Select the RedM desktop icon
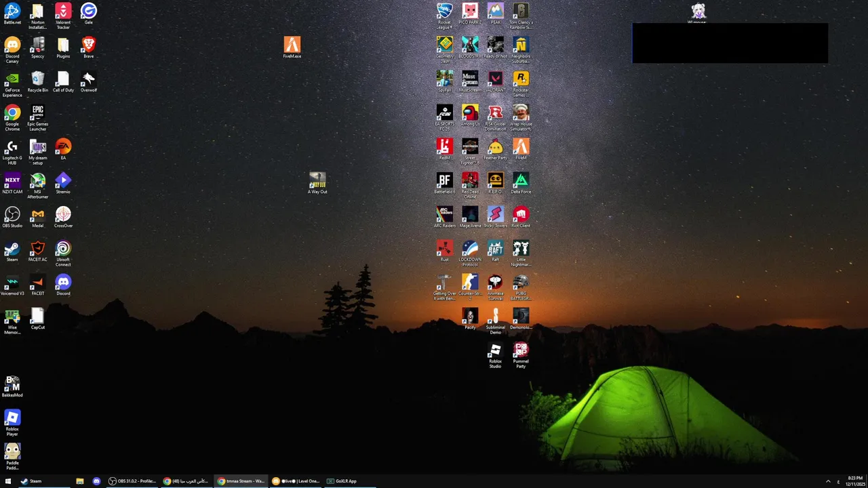Screen dimensions: 868x488 (x=444, y=149)
